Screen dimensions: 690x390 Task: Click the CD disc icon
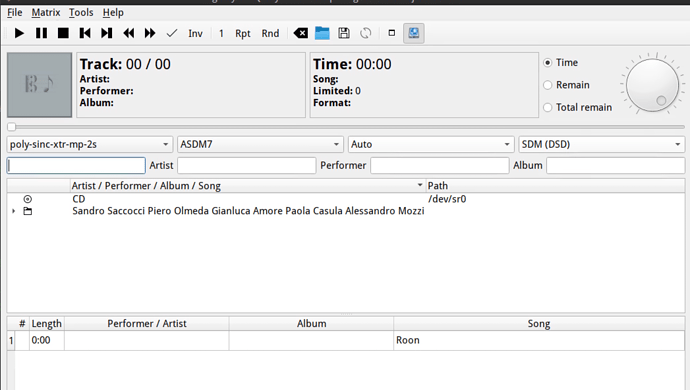[28, 199]
